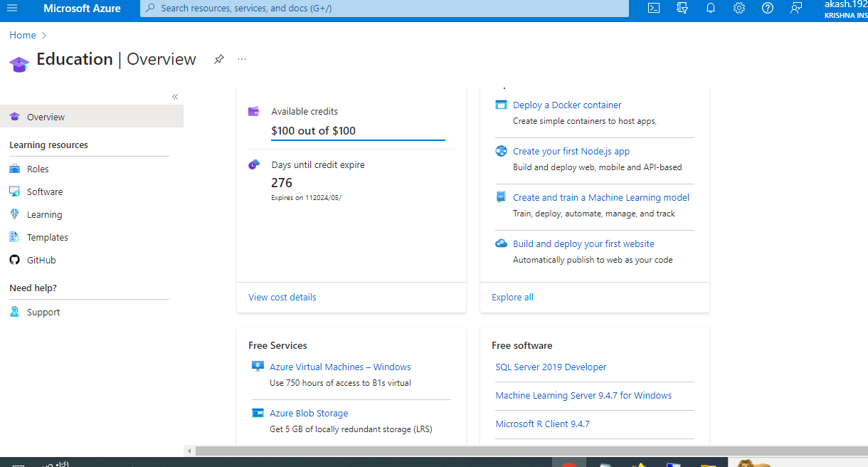Open Directories and subscriptions filter icon

[682, 9]
